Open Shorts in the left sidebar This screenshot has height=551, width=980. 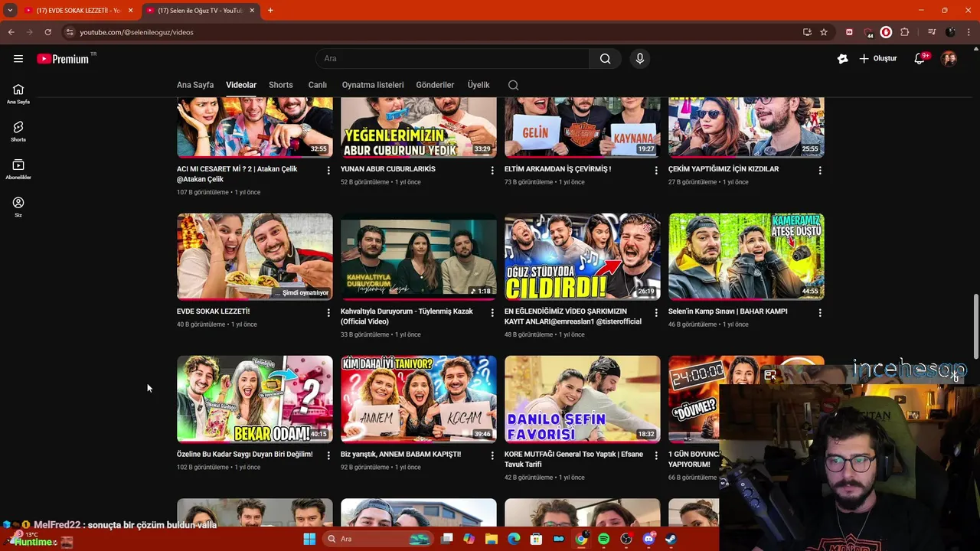[18, 132]
